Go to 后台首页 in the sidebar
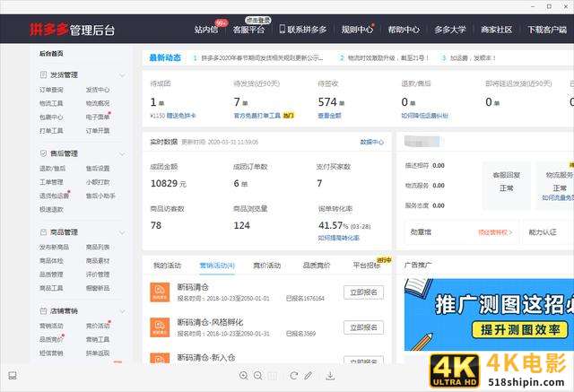Screen dimensions: 574x392 [51, 54]
